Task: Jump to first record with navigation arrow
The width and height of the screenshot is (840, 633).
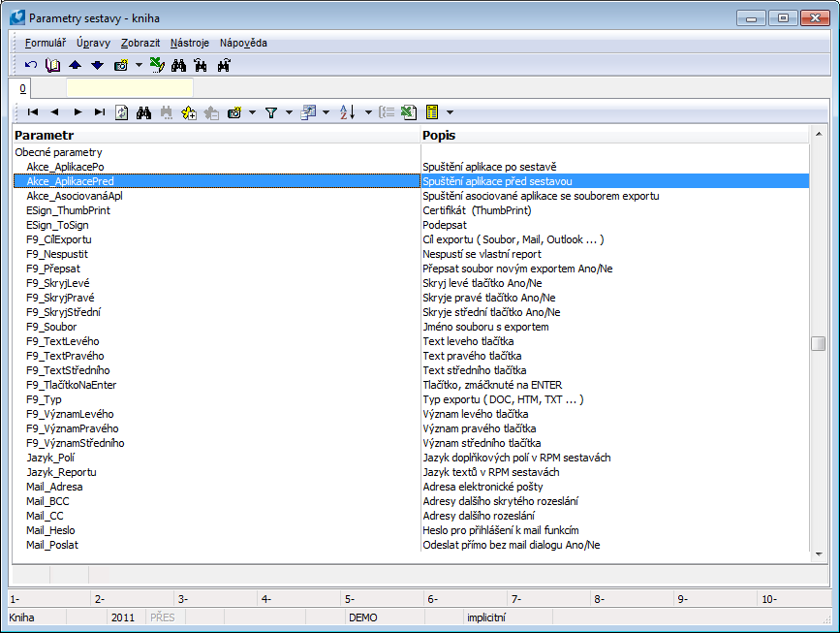Action: click(33, 112)
